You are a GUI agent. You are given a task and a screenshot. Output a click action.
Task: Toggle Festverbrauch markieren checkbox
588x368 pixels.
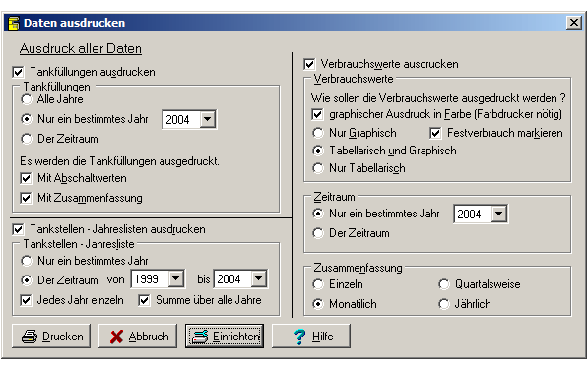435,133
